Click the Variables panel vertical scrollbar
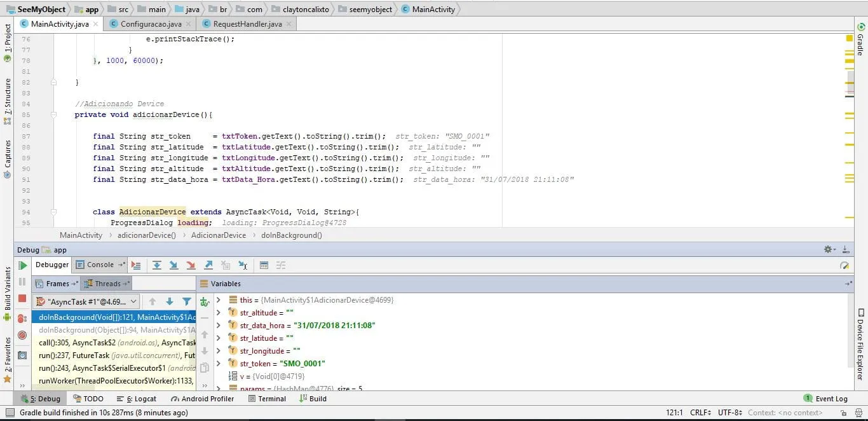 point(850,329)
